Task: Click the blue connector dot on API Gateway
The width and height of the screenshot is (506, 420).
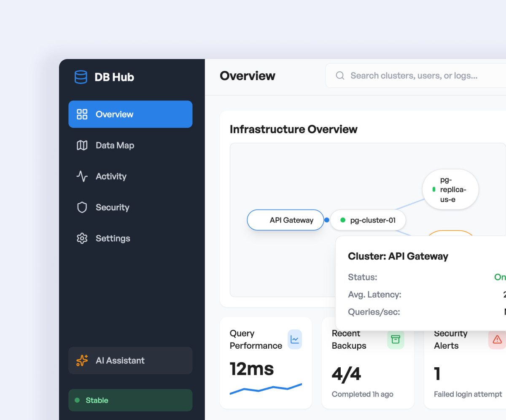Action: (x=327, y=220)
